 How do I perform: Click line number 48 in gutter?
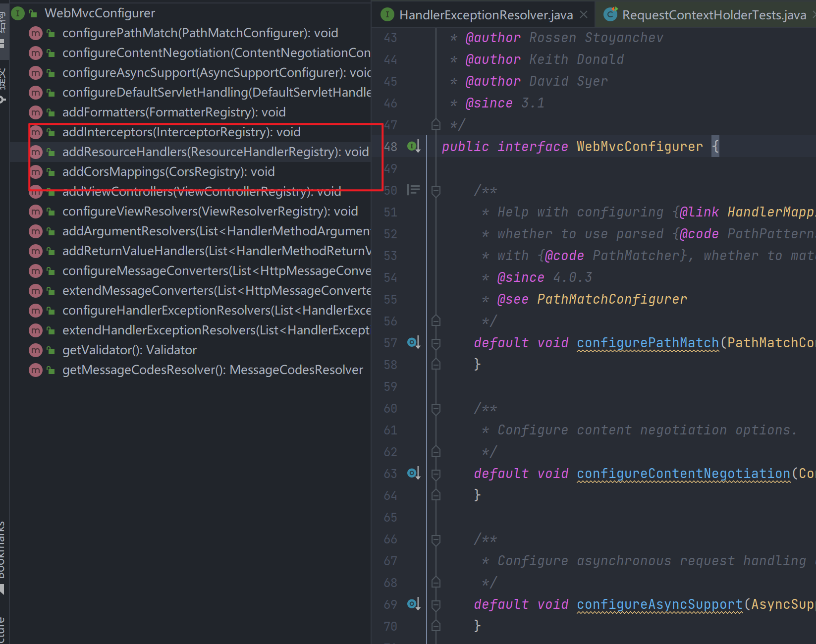point(390,147)
